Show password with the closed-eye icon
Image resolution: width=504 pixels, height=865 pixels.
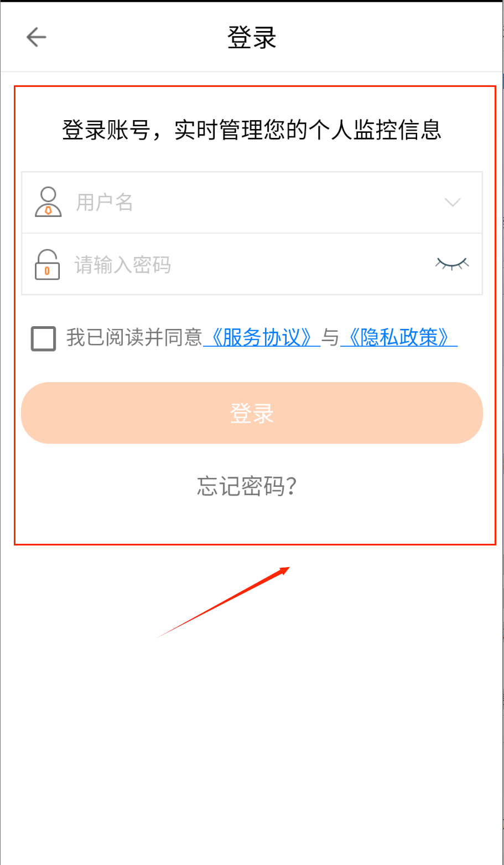(x=452, y=264)
